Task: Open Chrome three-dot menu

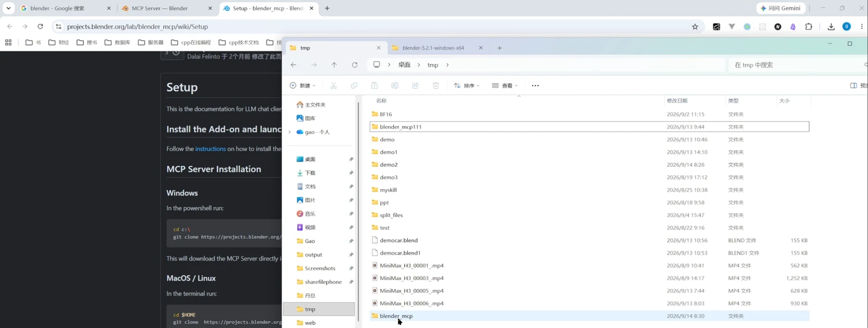Action: pyautogui.click(x=861, y=27)
